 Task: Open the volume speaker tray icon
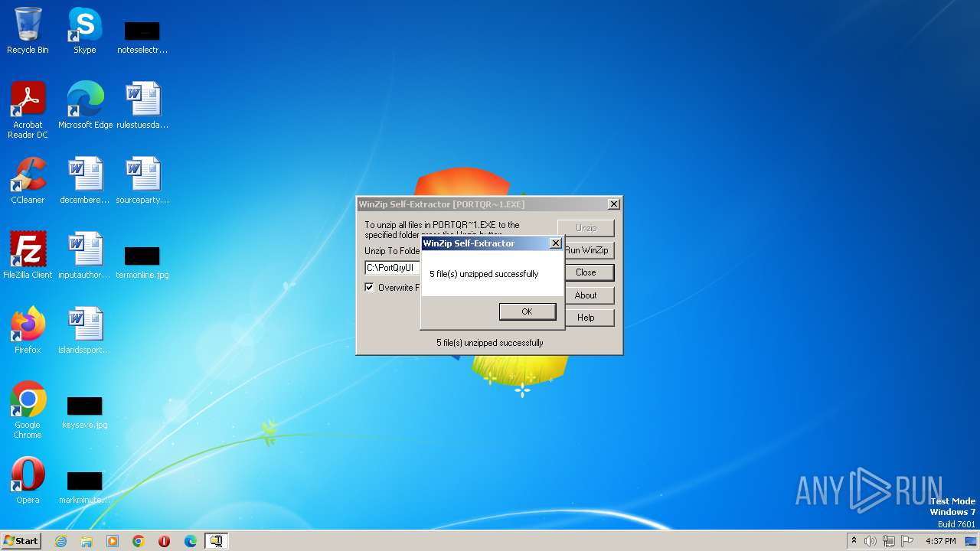(871, 541)
